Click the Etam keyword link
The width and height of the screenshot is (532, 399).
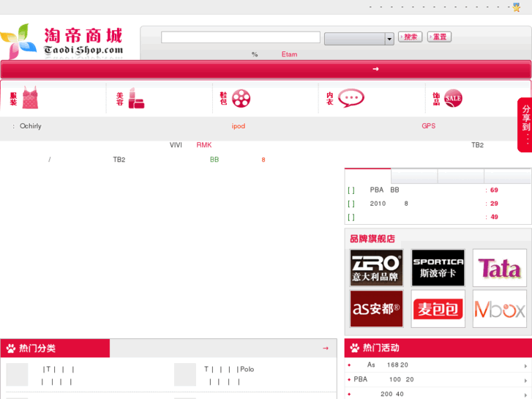click(x=289, y=54)
